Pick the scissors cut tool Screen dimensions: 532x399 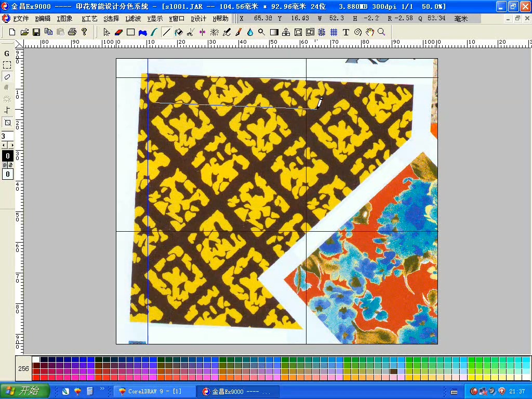pyautogui.click(x=190, y=32)
